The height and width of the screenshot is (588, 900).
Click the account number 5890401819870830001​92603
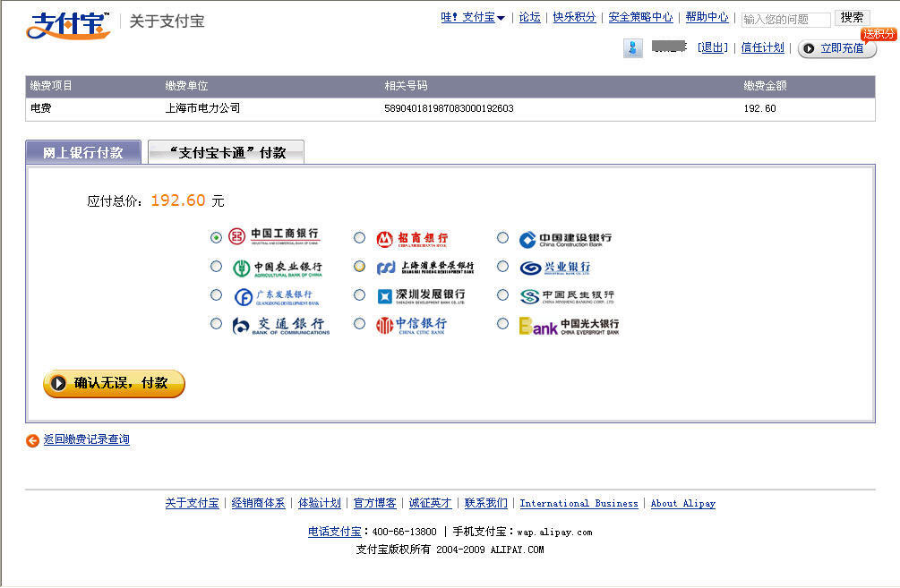click(449, 108)
